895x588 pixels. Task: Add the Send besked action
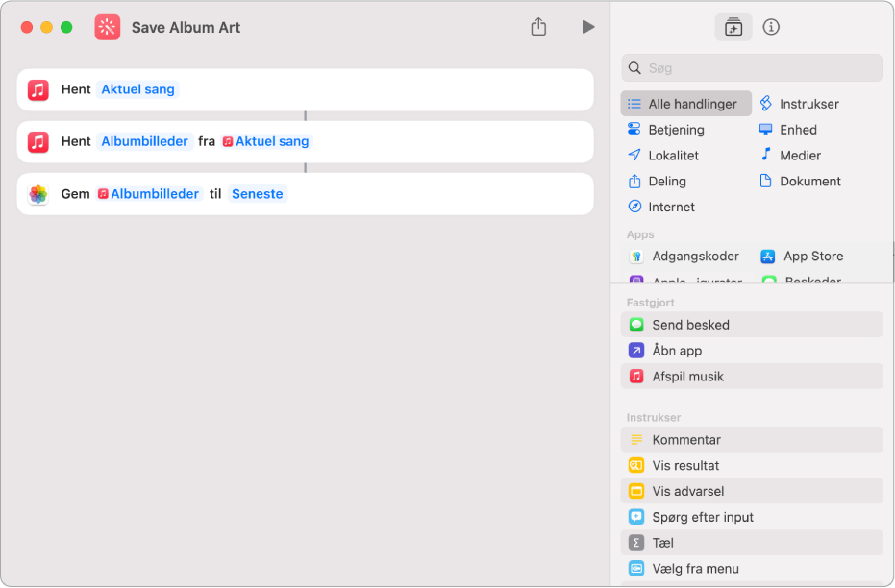coord(752,325)
